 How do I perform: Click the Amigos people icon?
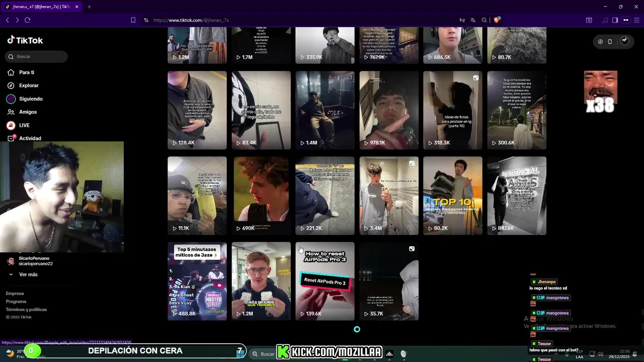point(11,112)
